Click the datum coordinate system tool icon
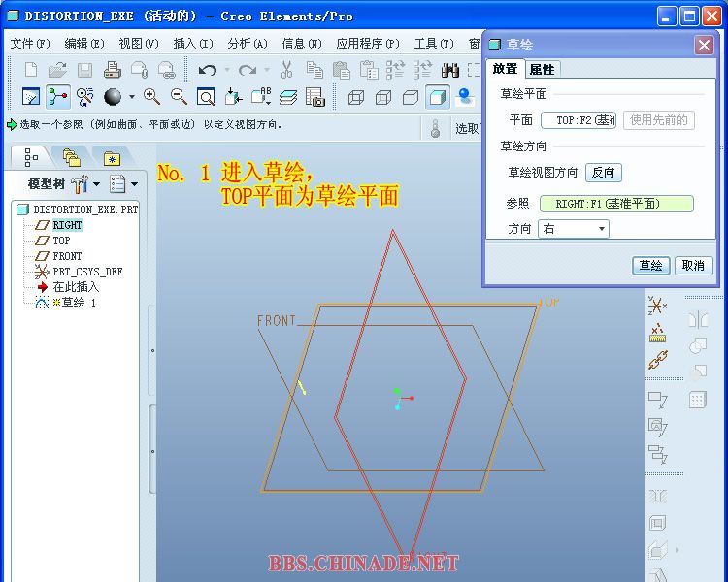 coord(657,305)
